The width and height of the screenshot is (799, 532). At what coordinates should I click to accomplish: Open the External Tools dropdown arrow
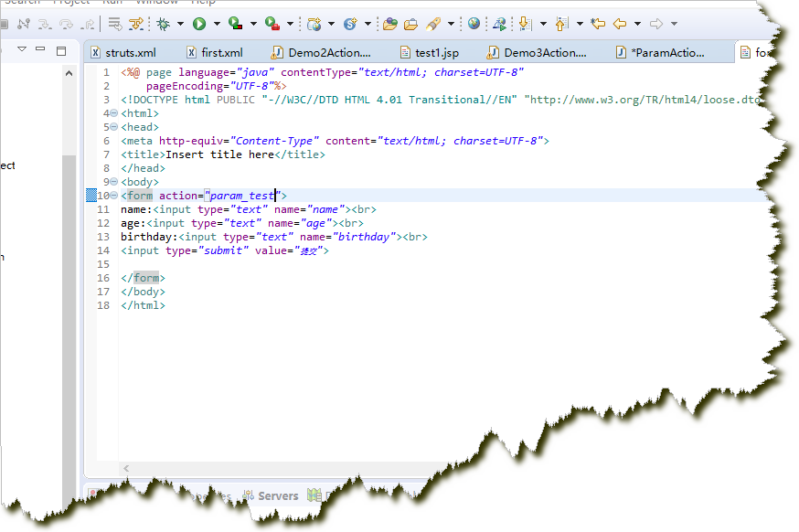(x=290, y=24)
